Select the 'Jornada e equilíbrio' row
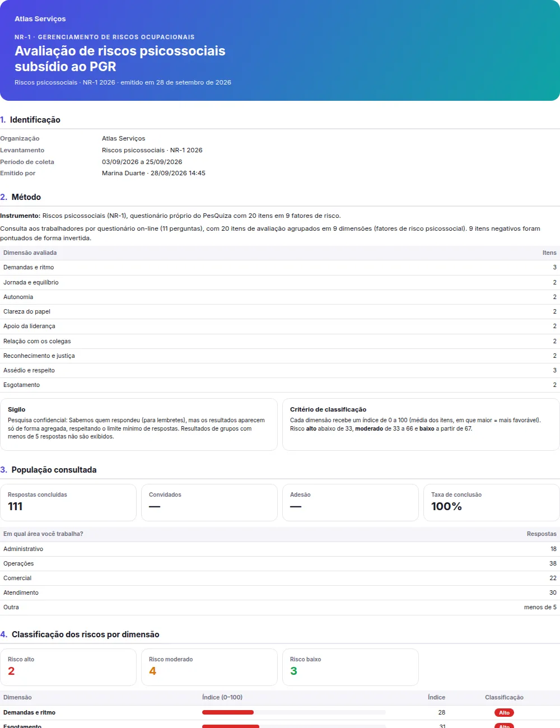Screen dimensions: 560x728 point(280,282)
